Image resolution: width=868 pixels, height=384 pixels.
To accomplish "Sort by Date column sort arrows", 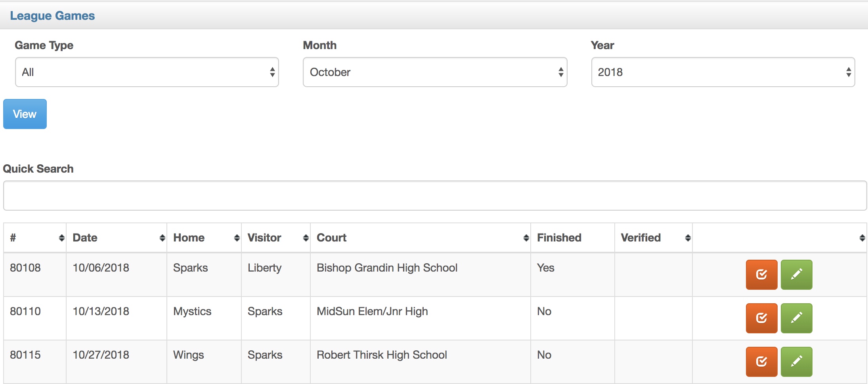I will (162, 238).
